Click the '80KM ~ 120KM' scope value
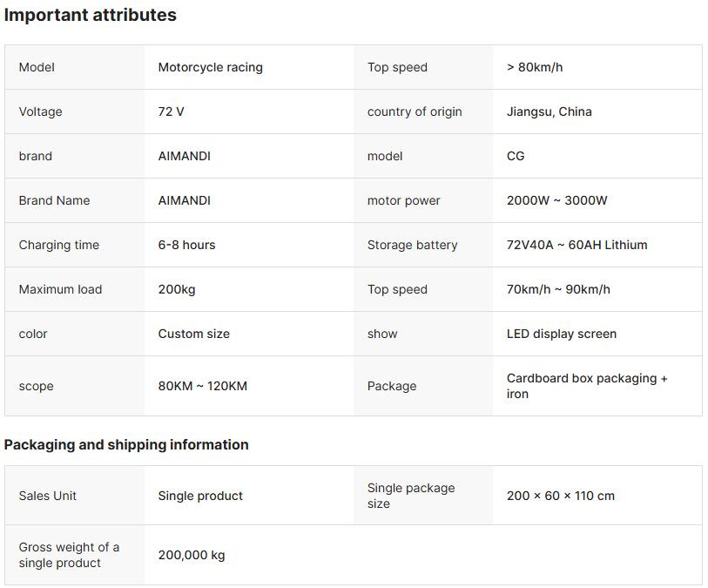 202,386
